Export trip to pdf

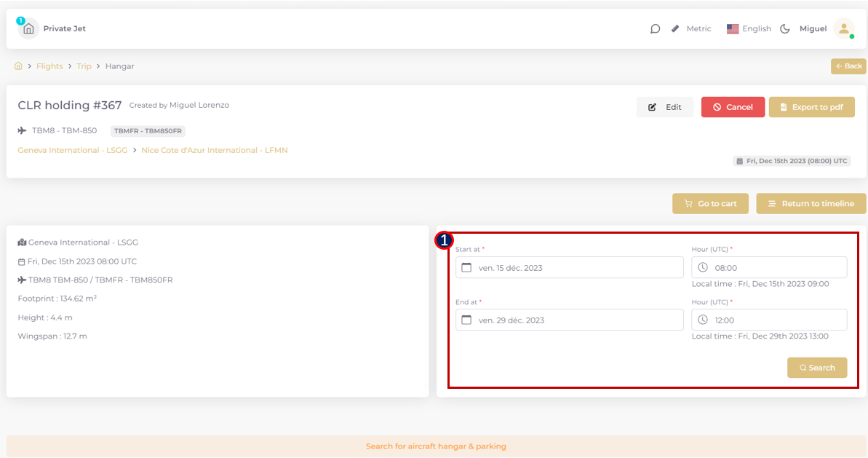click(x=811, y=107)
